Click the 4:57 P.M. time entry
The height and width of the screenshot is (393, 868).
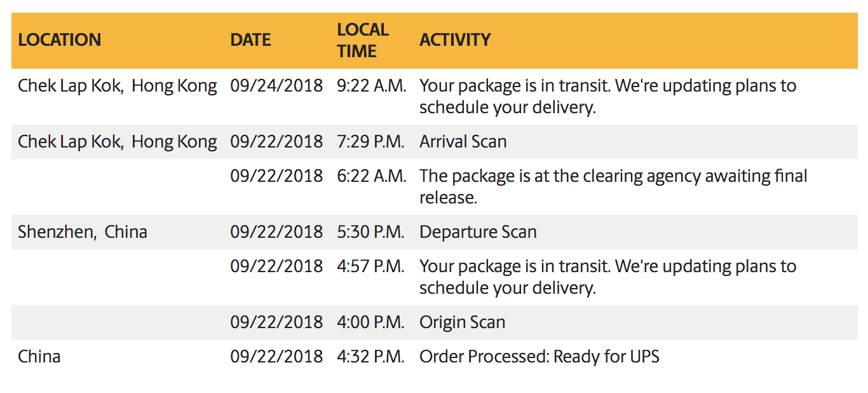370,266
